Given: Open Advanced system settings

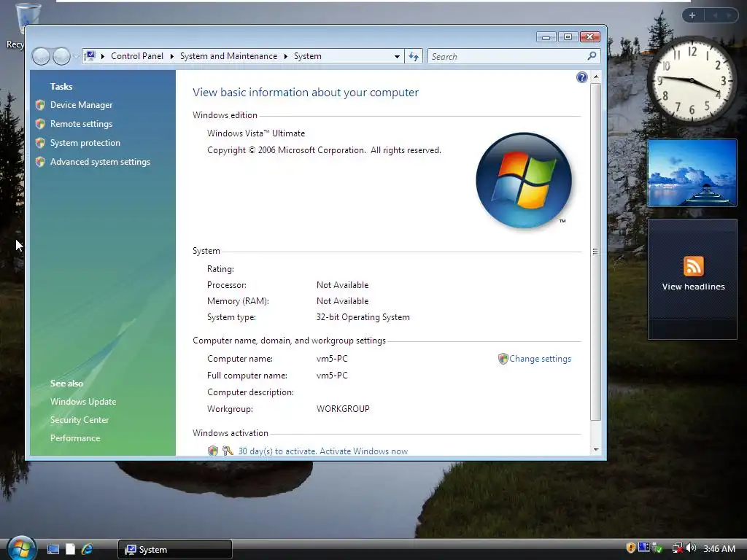Looking at the screenshot, I should click(x=100, y=162).
